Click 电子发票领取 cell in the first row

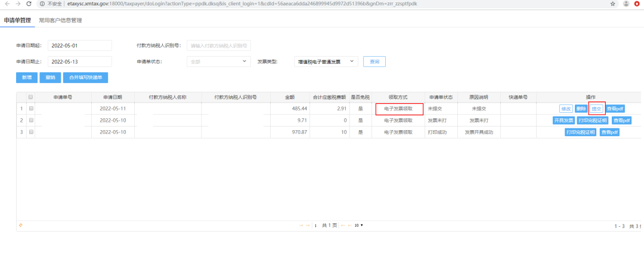(398, 109)
